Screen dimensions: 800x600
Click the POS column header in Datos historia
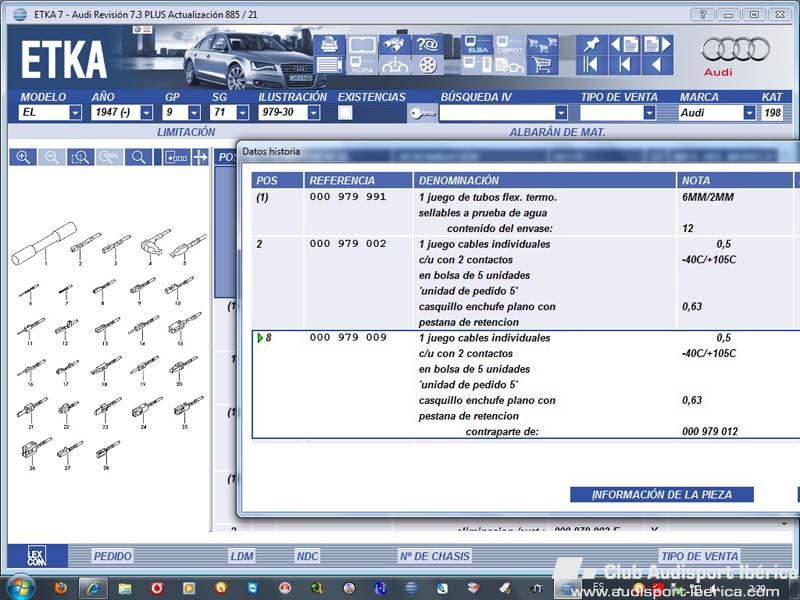click(x=277, y=180)
